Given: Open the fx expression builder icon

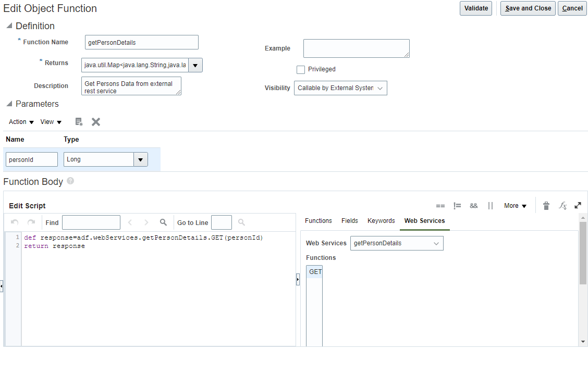Looking at the screenshot, I should pos(562,205).
